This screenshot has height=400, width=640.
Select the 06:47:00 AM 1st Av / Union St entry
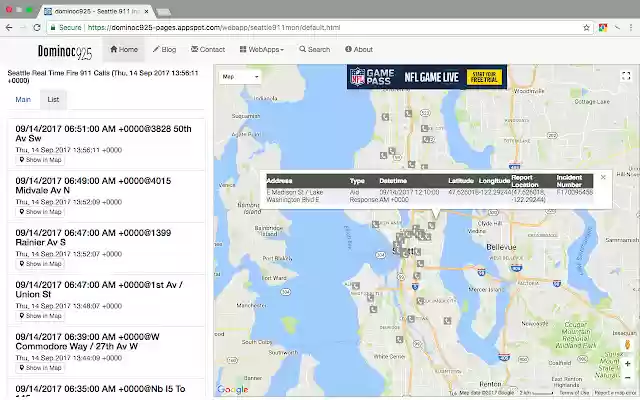[x=106, y=300]
